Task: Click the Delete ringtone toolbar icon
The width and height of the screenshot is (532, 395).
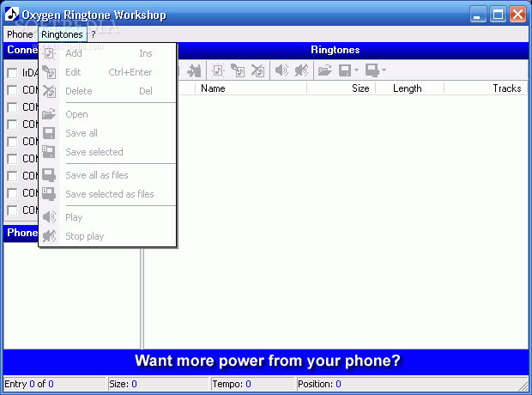Action: pyautogui.click(x=257, y=70)
